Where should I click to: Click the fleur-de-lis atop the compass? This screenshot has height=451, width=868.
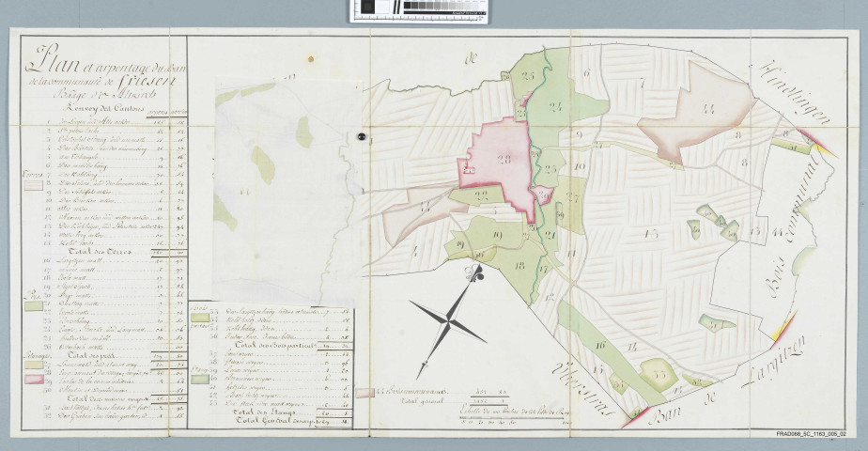tap(473, 274)
